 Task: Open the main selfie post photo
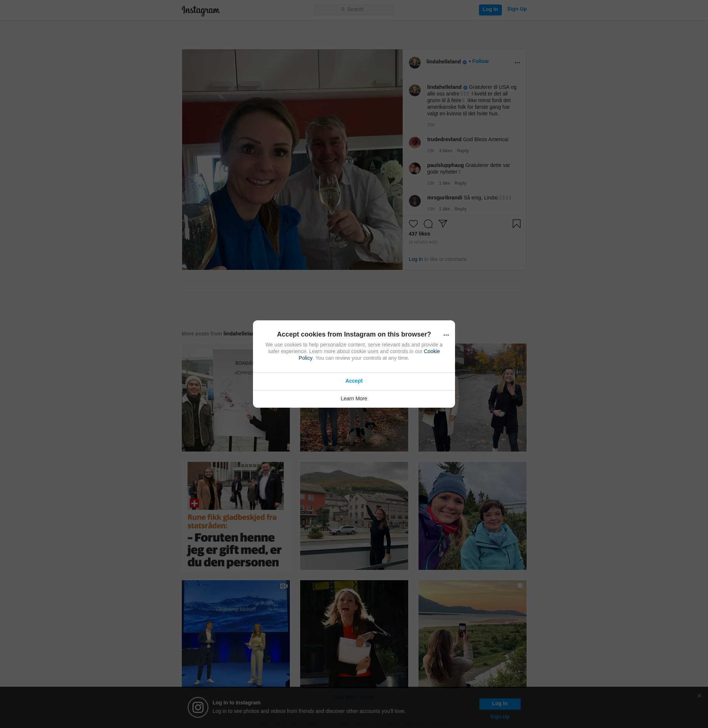(292, 160)
